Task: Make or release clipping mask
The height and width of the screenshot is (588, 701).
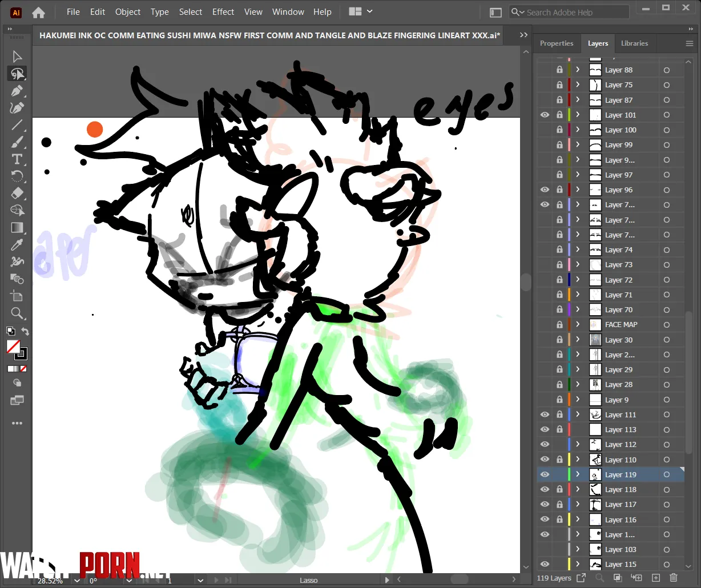Action: pyautogui.click(x=617, y=578)
